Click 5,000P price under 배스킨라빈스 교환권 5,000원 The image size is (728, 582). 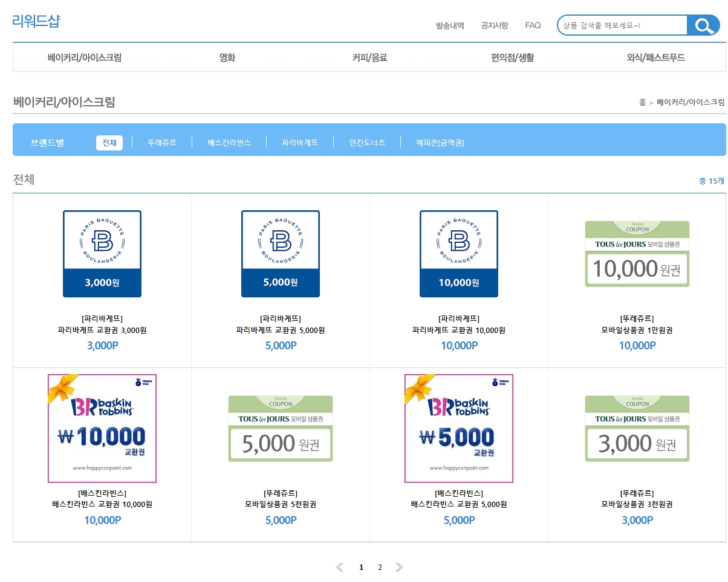459,520
